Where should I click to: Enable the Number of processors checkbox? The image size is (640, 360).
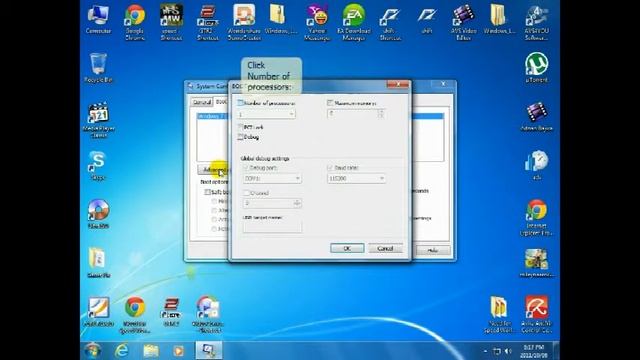[x=240, y=103]
